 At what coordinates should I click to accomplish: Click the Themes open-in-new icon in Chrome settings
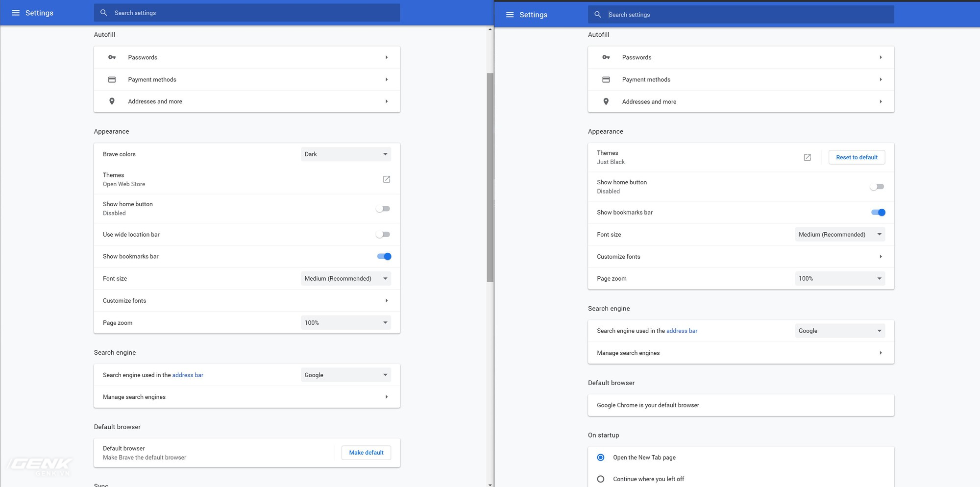pos(807,157)
